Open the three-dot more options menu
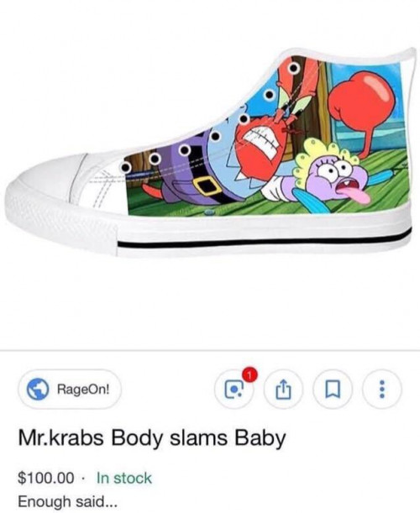The height and width of the screenshot is (513, 420). [x=381, y=390]
